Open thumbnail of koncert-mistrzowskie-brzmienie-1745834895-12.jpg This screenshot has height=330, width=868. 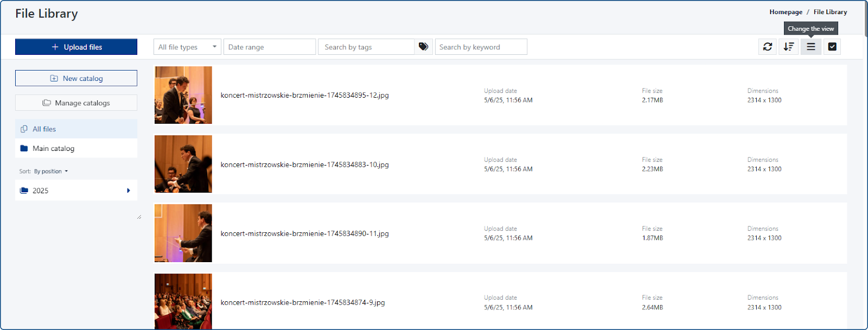pyautogui.click(x=183, y=95)
